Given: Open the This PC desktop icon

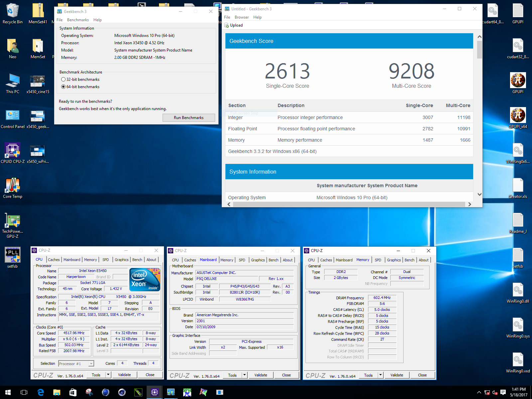Looking at the screenshot, I should point(13,84).
